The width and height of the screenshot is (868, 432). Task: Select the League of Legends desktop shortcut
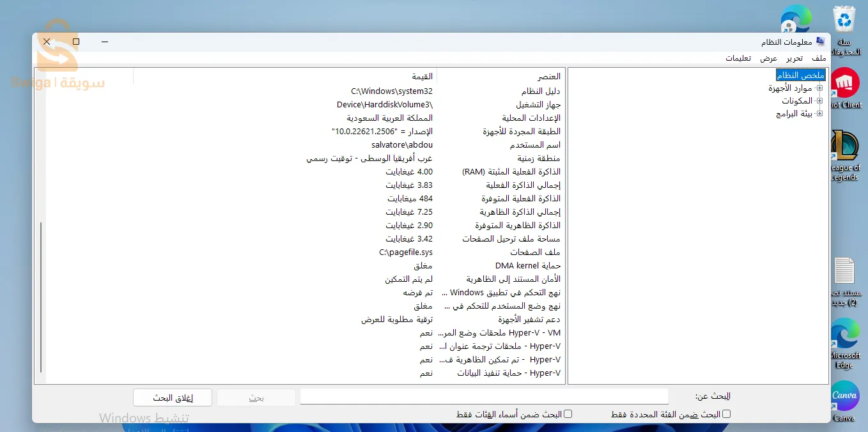click(844, 147)
